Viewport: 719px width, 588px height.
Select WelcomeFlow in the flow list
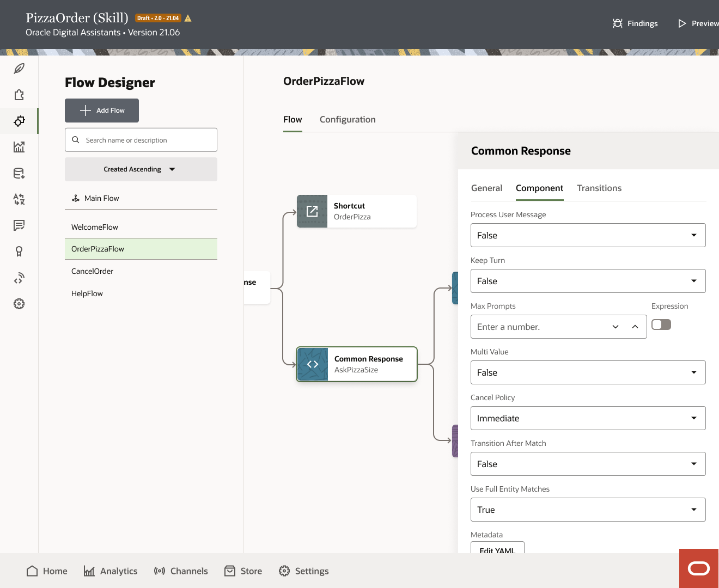[141, 227]
